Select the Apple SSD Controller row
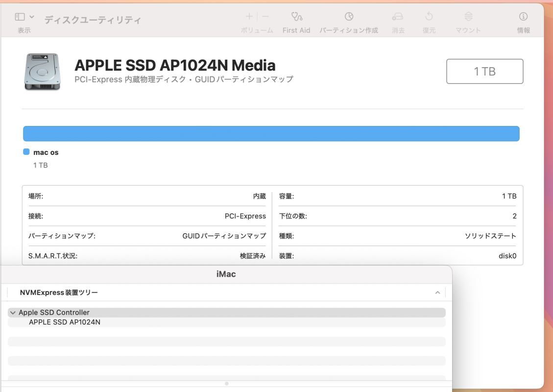The width and height of the screenshot is (553, 392). (226, 313)
